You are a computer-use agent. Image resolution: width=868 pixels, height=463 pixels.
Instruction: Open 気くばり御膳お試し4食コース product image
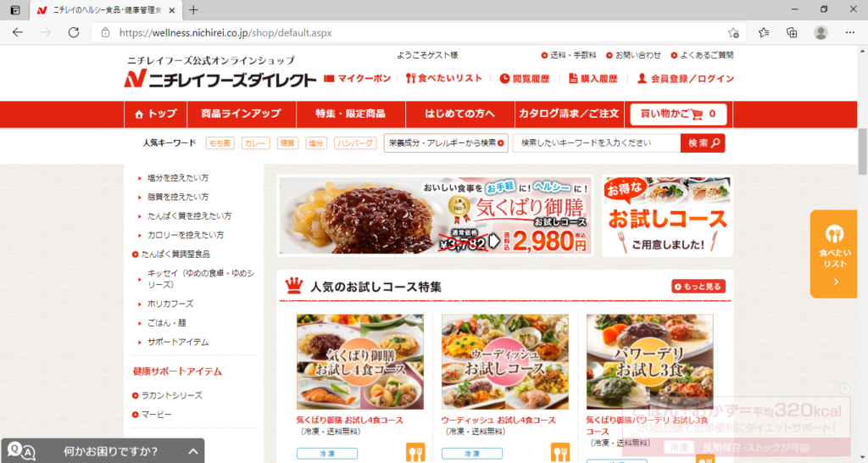[359, 361]
